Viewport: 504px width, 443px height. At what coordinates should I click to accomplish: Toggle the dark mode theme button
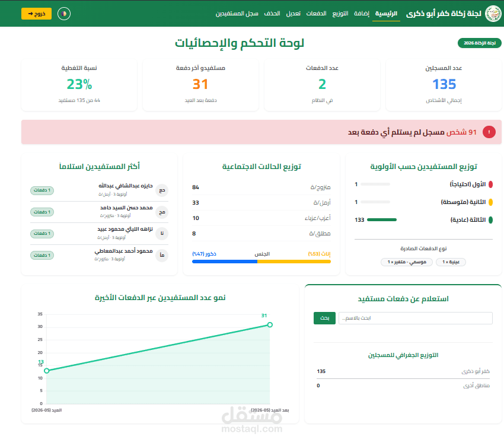(x=64, y=14)
